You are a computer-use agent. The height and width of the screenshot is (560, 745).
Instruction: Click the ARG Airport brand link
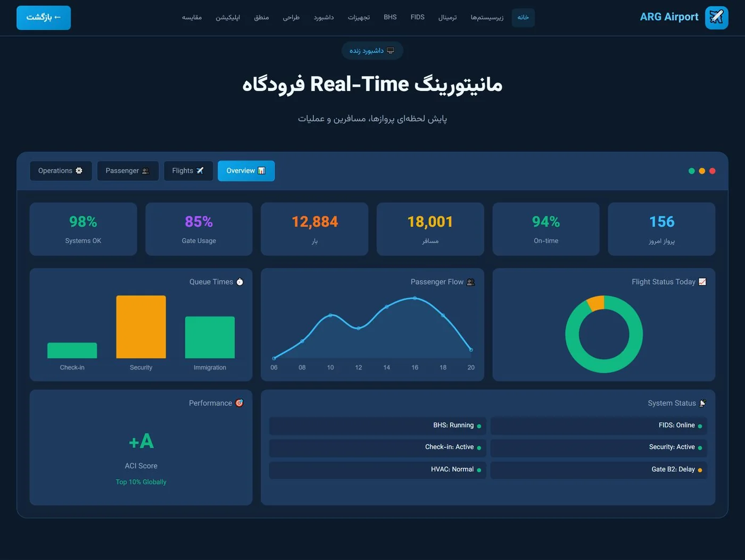[684, 18]
